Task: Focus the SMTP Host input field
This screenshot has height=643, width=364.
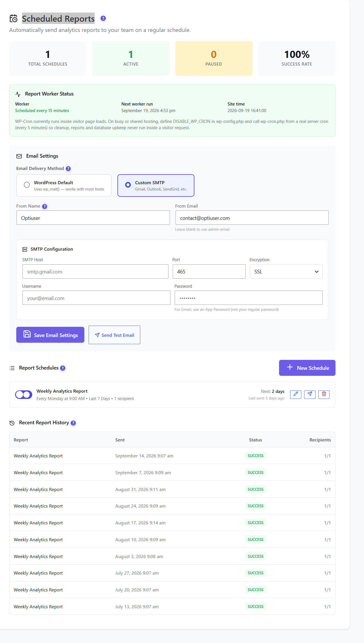Action: pos(95,271)
